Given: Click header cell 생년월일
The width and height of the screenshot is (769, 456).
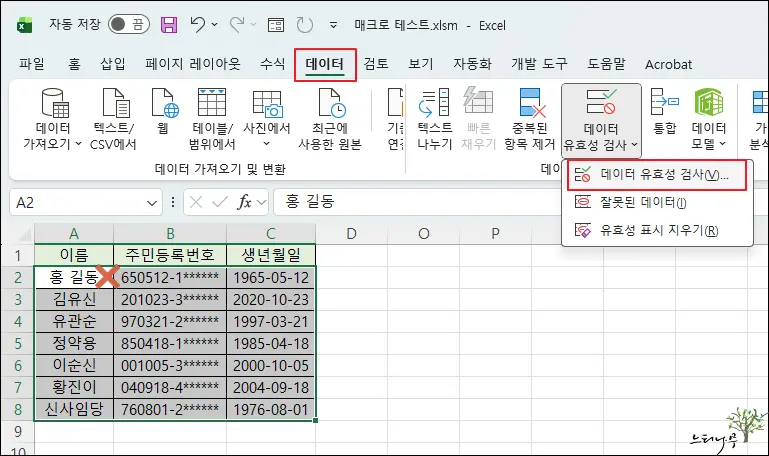Looking at the screenshot, I should point(271,255).
